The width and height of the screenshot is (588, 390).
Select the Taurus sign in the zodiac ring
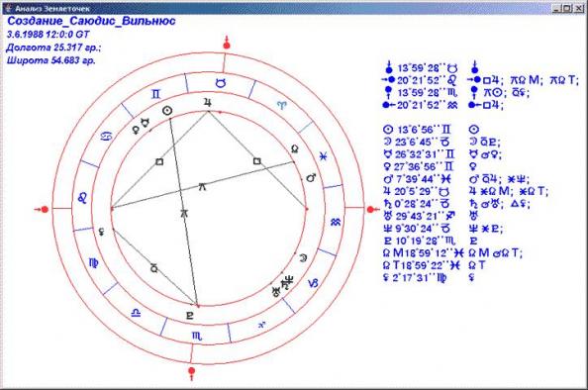pos(222,83)
